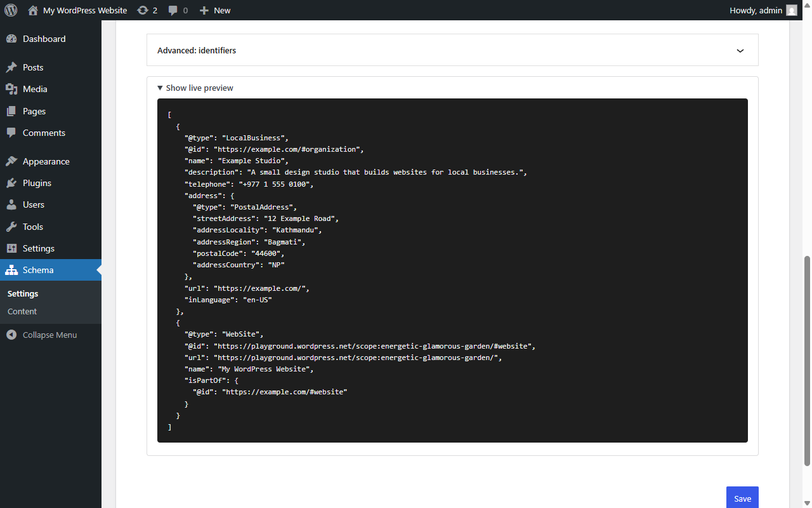
Task: Click the "@type": "PostalAddress" line
Action: (245, 207)
